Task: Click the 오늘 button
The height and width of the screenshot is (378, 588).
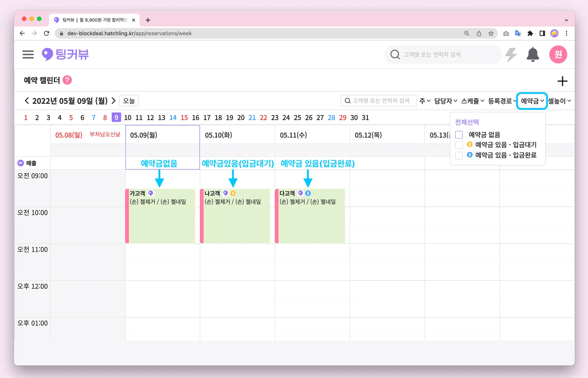Action: 129,101
